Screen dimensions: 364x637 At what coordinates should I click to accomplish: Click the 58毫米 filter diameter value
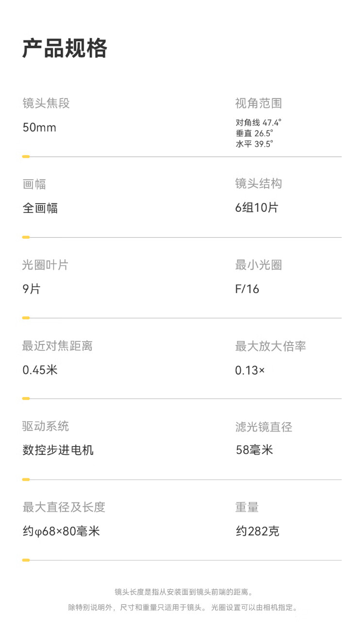point(254,450)
